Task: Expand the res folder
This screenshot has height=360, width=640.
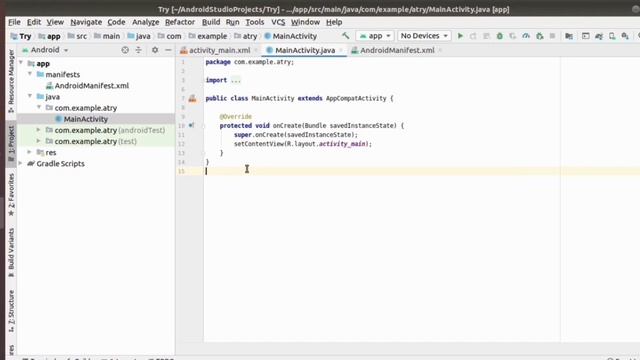Action: tap(29, 152)
